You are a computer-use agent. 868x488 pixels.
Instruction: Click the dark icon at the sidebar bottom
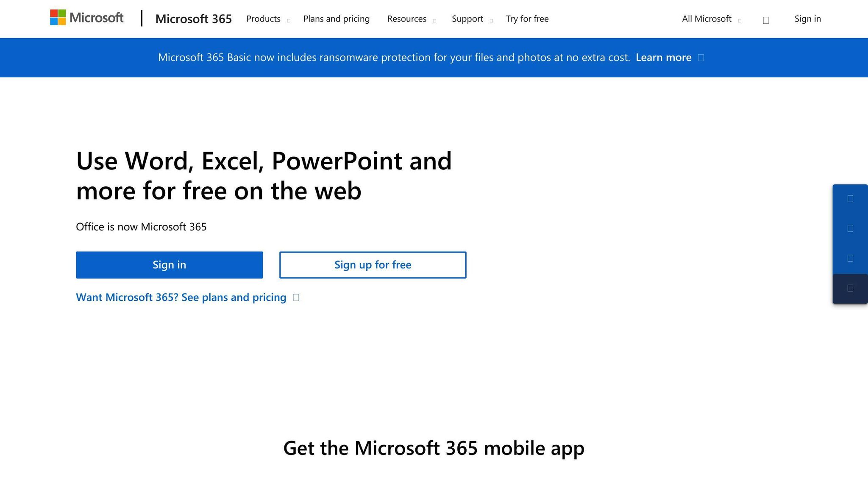point(850,288)
